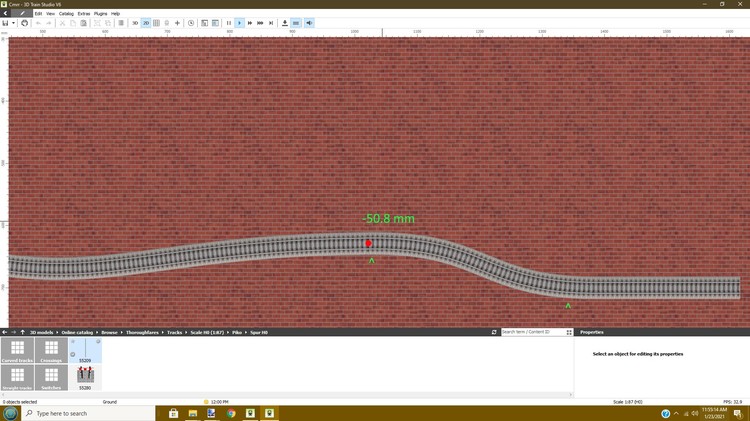Click the Browse breadcrumb
Screen dimensions: 750x421
109,332
